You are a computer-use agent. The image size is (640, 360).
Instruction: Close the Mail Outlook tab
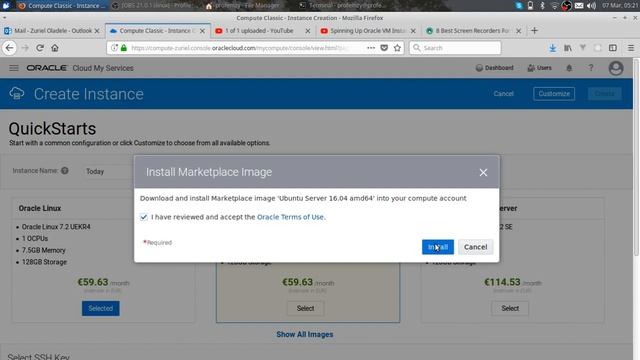[97, 31]
